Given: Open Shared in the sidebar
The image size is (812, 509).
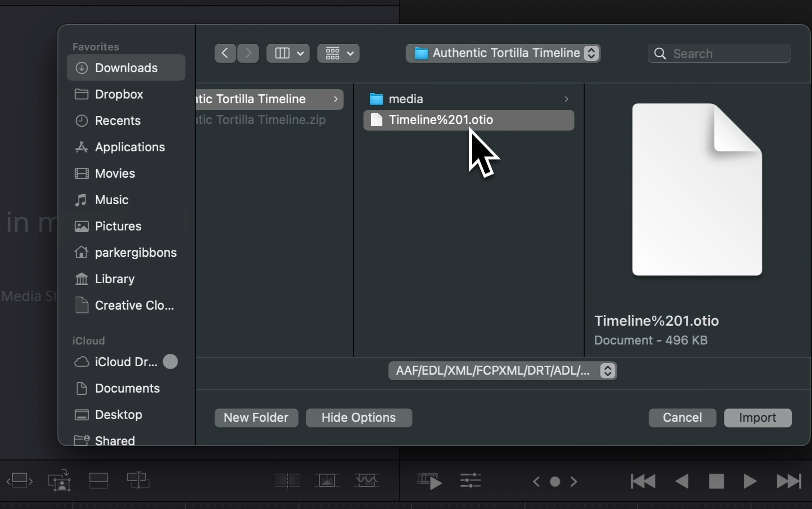Looking at the screenshot, I should click(126, 440).
